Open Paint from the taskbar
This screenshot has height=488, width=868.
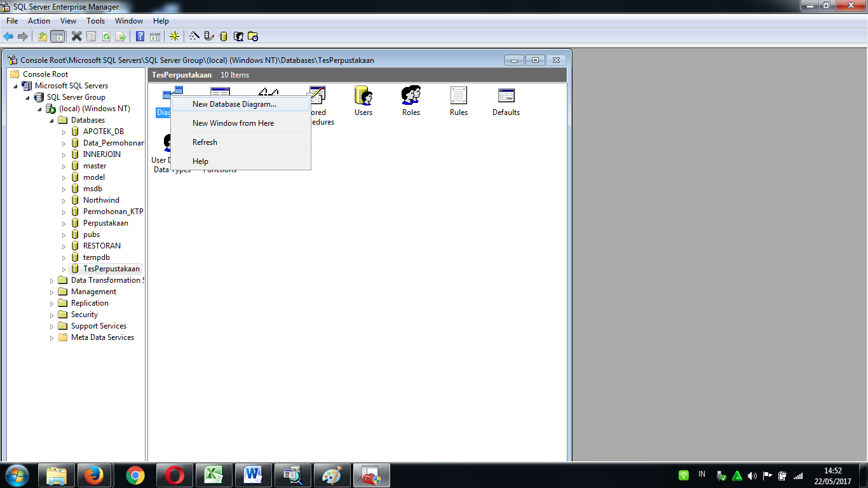[331, 475]
